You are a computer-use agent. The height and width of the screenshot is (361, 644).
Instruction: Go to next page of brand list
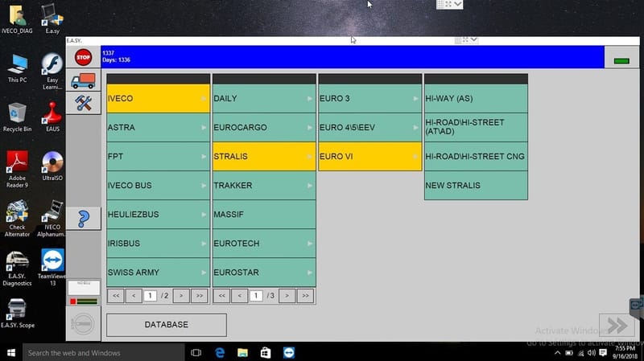[181, 296]
